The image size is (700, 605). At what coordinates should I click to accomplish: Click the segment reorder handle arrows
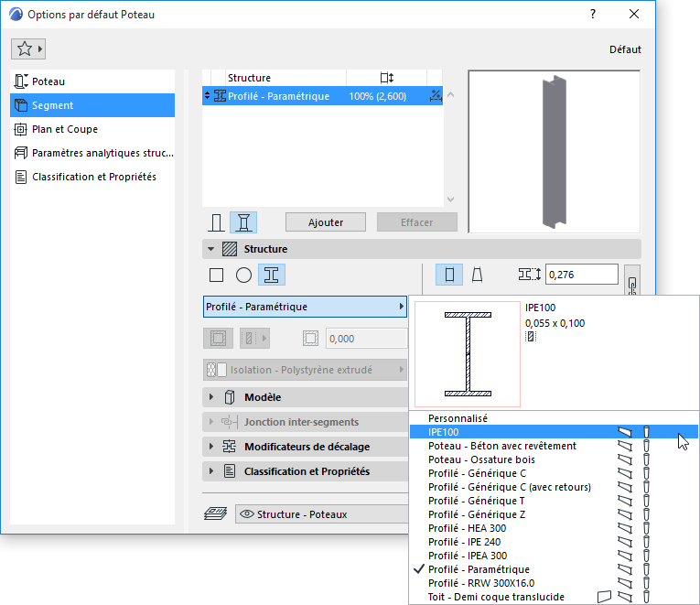click(207, 95)
